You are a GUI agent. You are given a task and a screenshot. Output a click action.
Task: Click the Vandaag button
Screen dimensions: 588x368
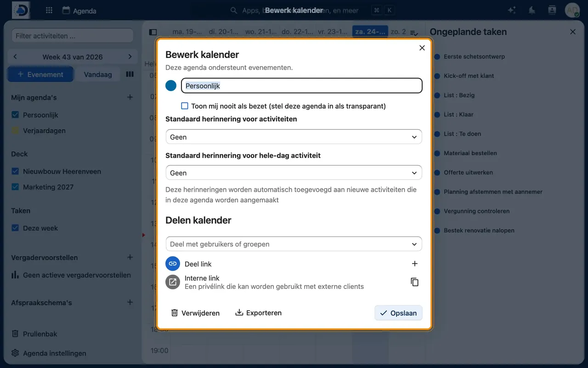point(98,74)
